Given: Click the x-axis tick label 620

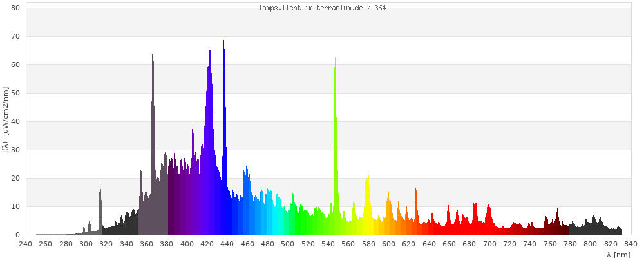Looking at the screenshot, I should 409,244.
